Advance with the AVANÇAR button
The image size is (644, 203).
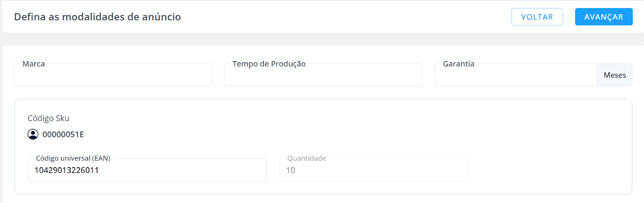604,17
